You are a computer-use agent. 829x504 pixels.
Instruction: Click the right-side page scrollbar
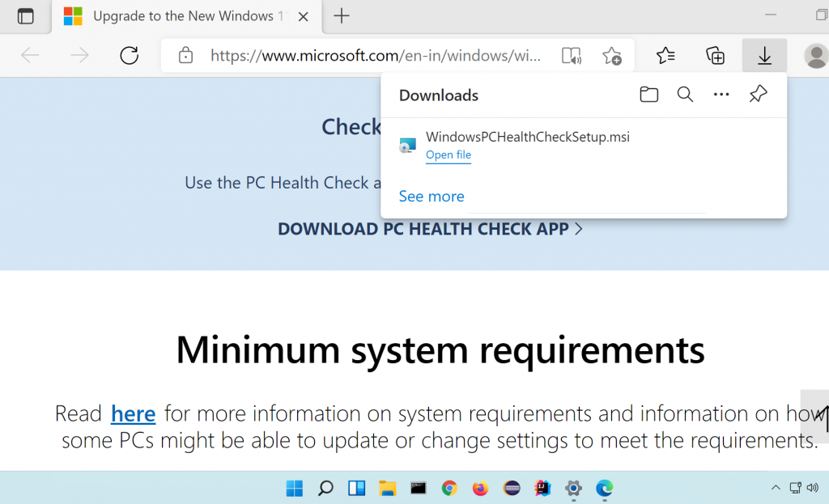[x=814, y=415]
